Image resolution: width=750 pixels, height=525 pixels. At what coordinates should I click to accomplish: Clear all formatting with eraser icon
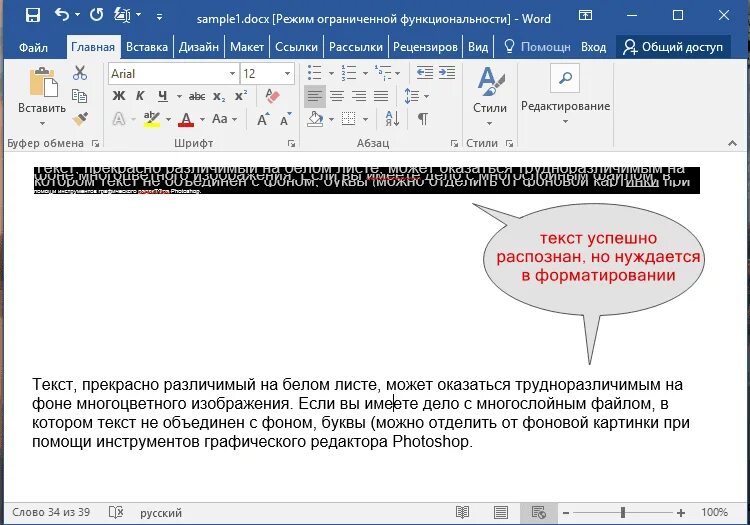coord(272,96)
